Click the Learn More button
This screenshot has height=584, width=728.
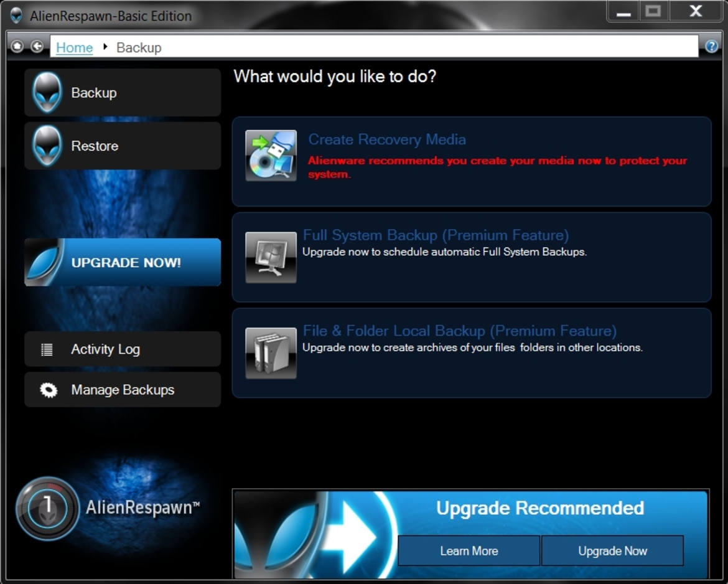(x=469, y=550)
